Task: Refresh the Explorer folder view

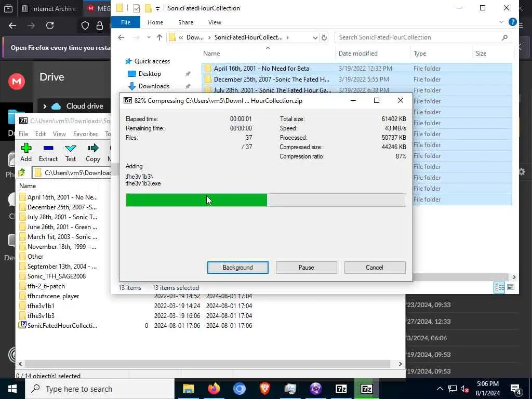Action: 324,37
